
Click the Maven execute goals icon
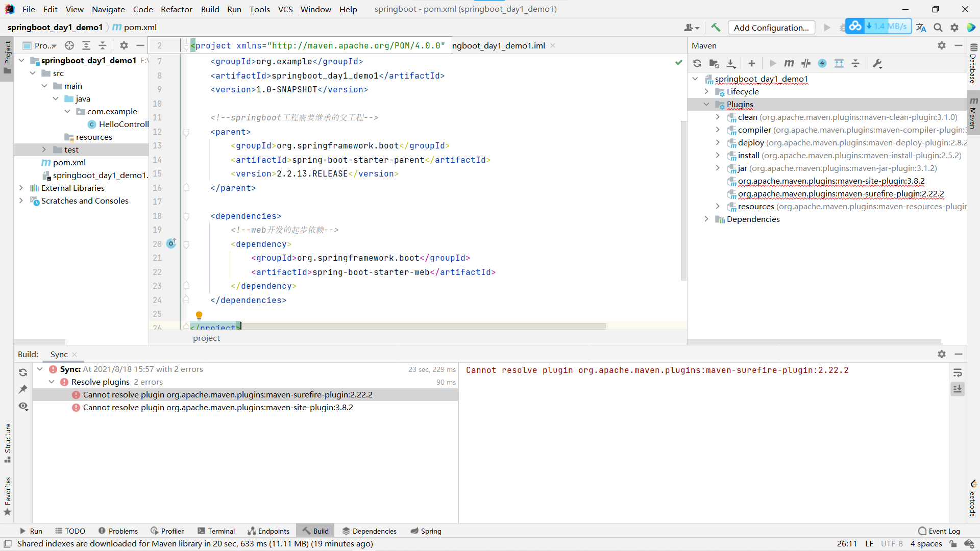click(789, 63)
